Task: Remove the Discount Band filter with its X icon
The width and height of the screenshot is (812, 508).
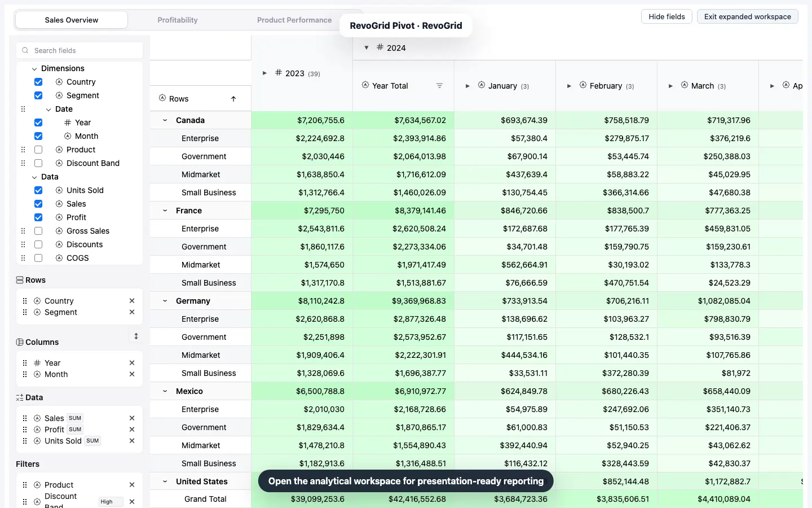Action: (132, 502)
